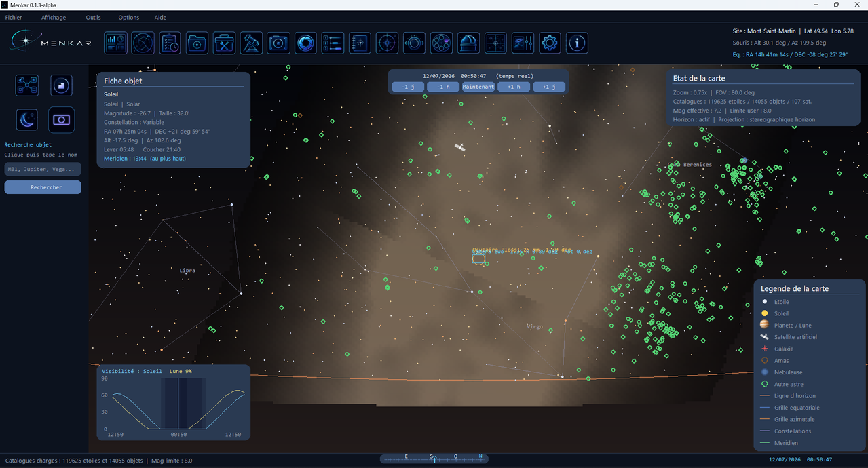Image resolution: width=868 pixels, height=468 pixels.
Task: Open the target folder catalog icon
Action: click(197, 43)
